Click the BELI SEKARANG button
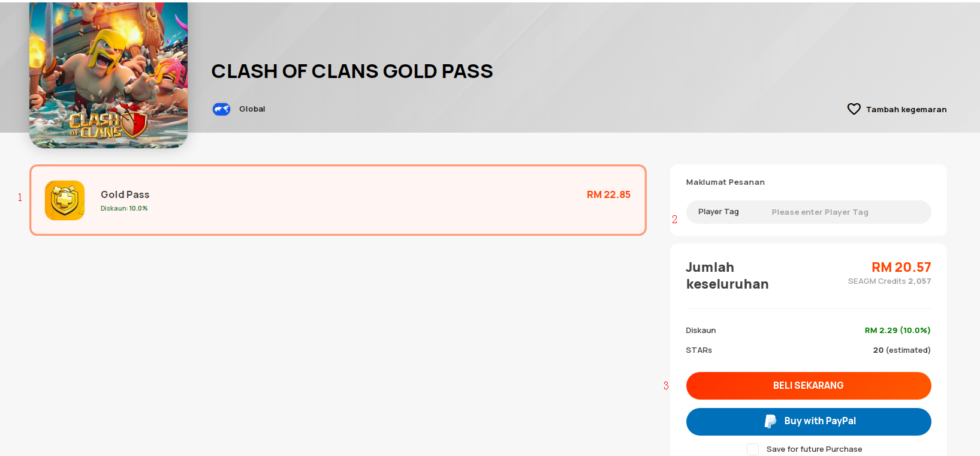Viewport: 980px width, 456px height. (x=809, y=386)
